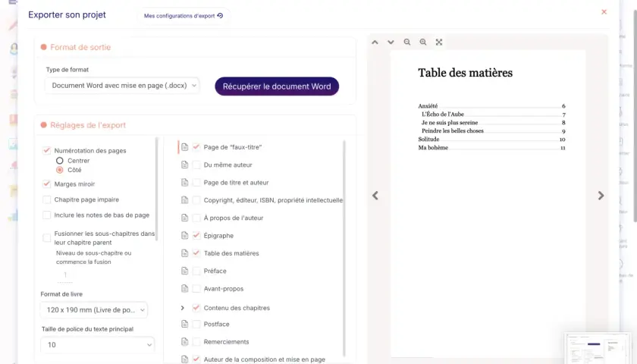Open the Taille de police dropdown
This screenshot has height=364, width=637.
pos(98,345)
